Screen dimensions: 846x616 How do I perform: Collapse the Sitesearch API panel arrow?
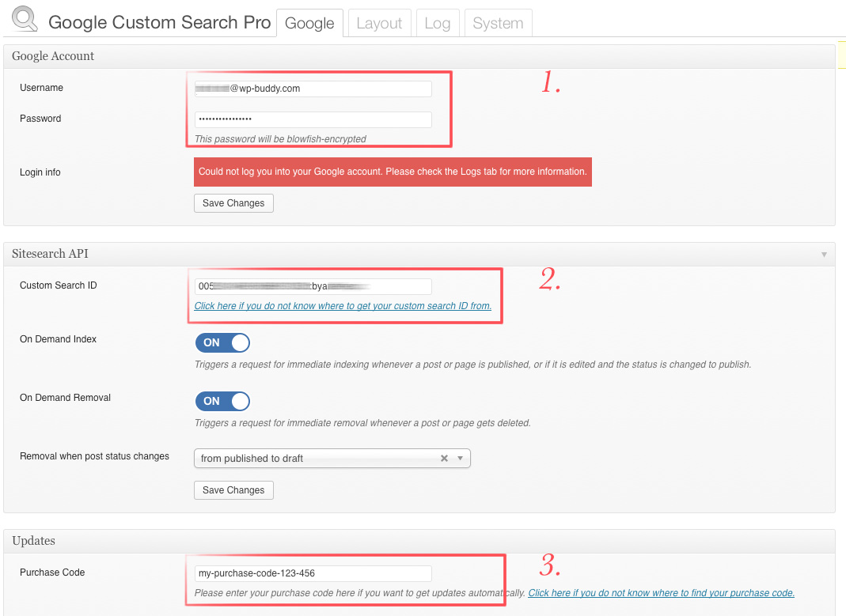824,255
